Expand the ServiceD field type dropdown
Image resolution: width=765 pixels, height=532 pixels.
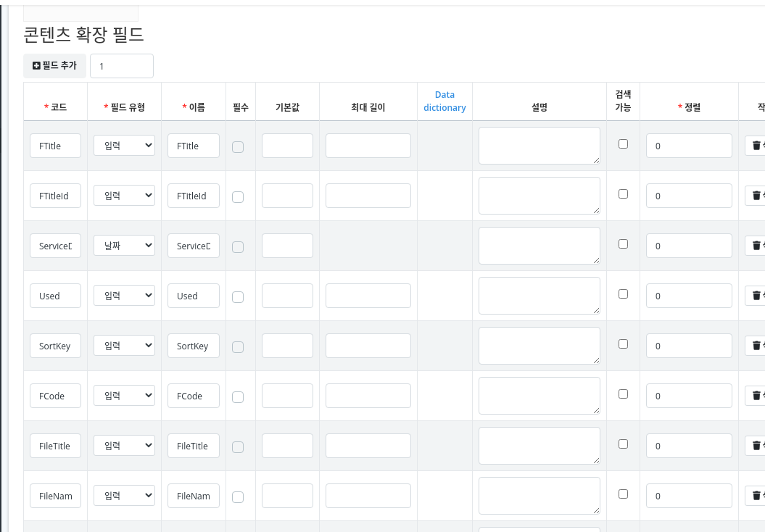pos(124,246)
